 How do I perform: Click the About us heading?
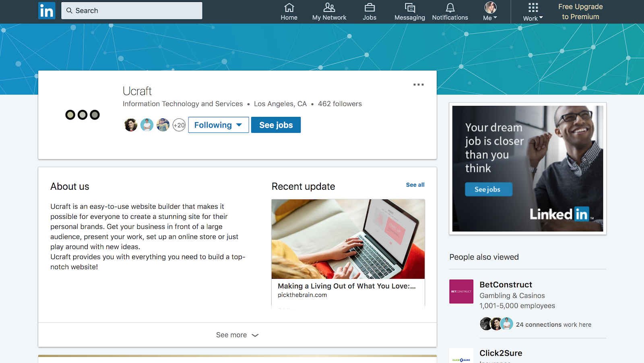click(70, 187)
